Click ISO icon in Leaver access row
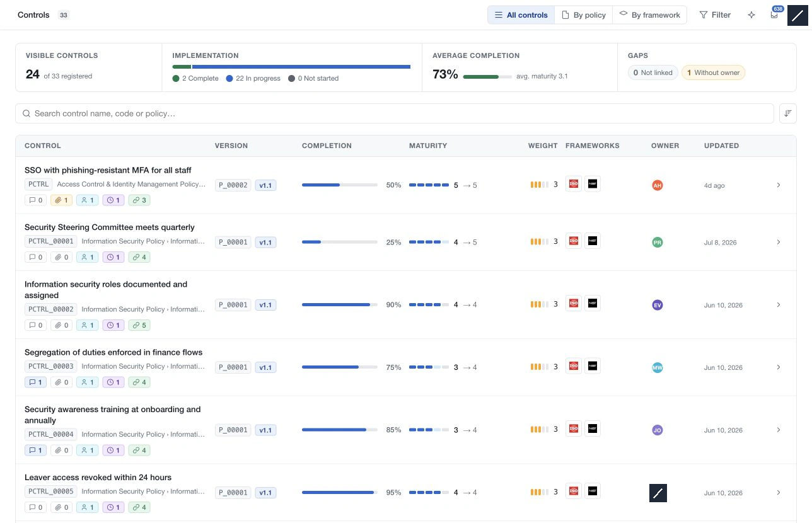This screenshot has width=812, height=523. tap(574, 491)
